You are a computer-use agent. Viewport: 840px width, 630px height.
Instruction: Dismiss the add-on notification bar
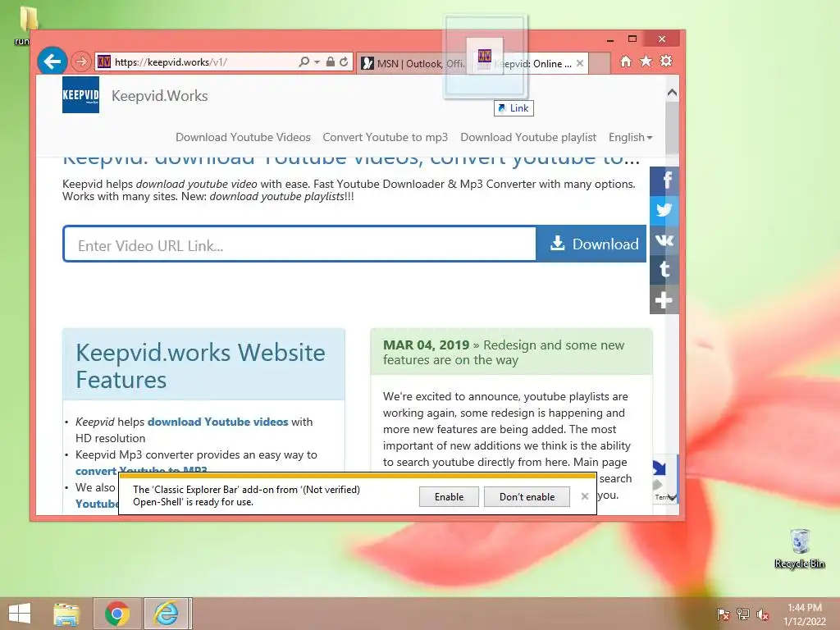(584, 496)
